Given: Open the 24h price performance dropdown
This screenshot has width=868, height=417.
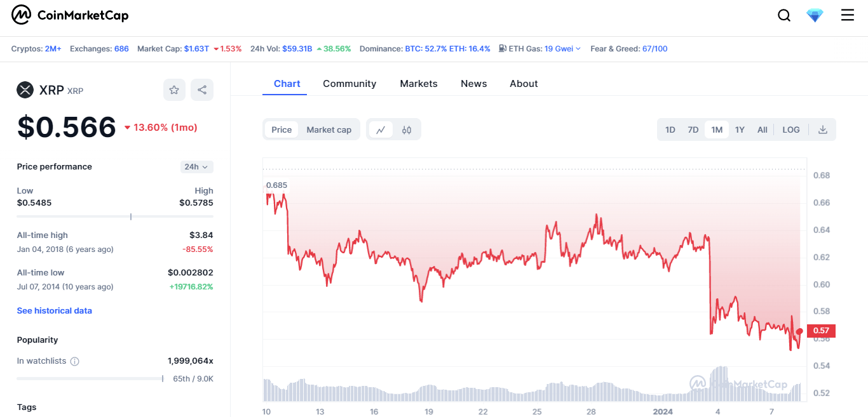Looking at the screenshot, I should [x=197, y=167].
